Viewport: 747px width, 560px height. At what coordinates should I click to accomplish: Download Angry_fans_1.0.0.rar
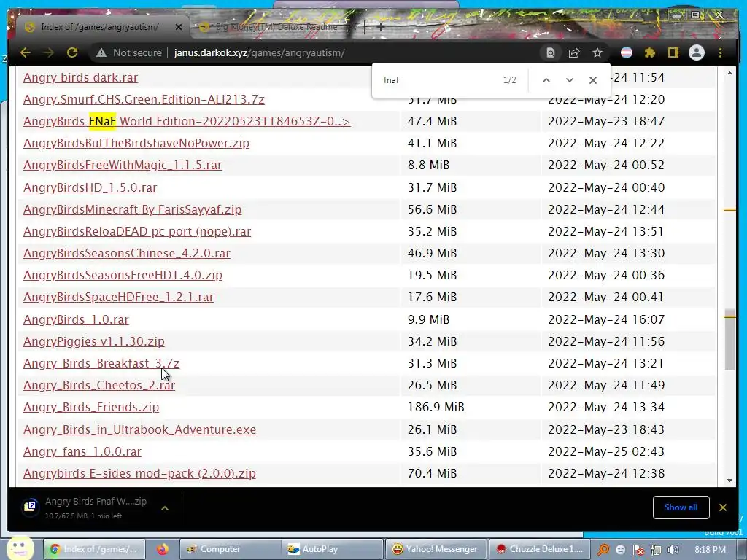coord(82,451)
